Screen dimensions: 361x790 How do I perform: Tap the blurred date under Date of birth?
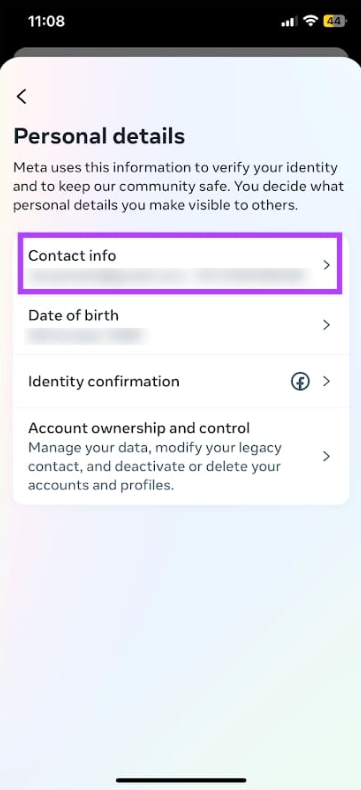pyautogui.click(x=87, y=336)
